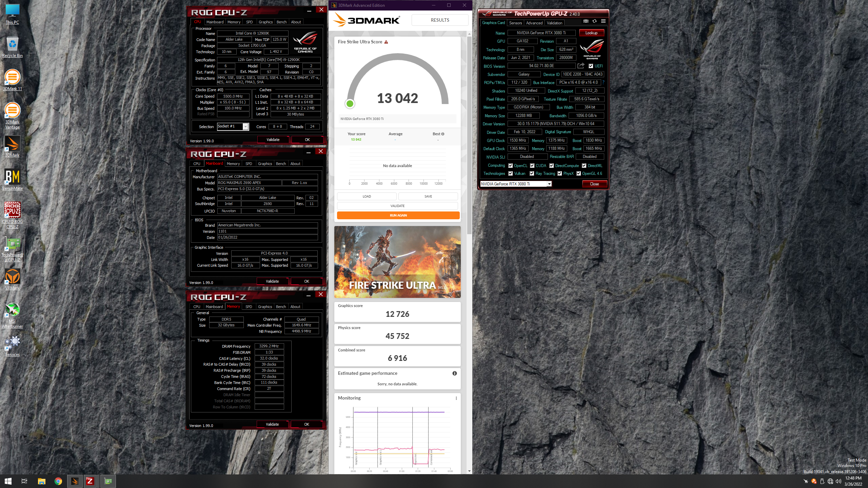
Task: Open the Monitoring panel three-dot menu
Action: [456, 398]
